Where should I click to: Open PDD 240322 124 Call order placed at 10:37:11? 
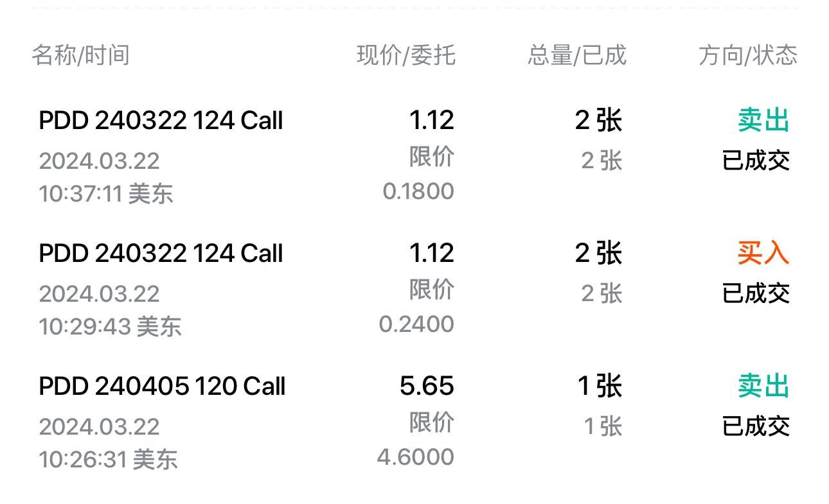pyautogui.click(x=161, y=121)
